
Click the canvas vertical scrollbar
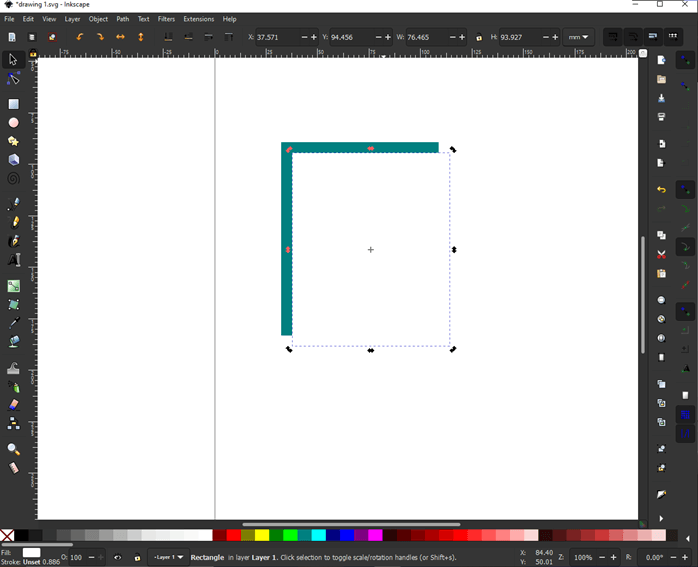point(643,295)
